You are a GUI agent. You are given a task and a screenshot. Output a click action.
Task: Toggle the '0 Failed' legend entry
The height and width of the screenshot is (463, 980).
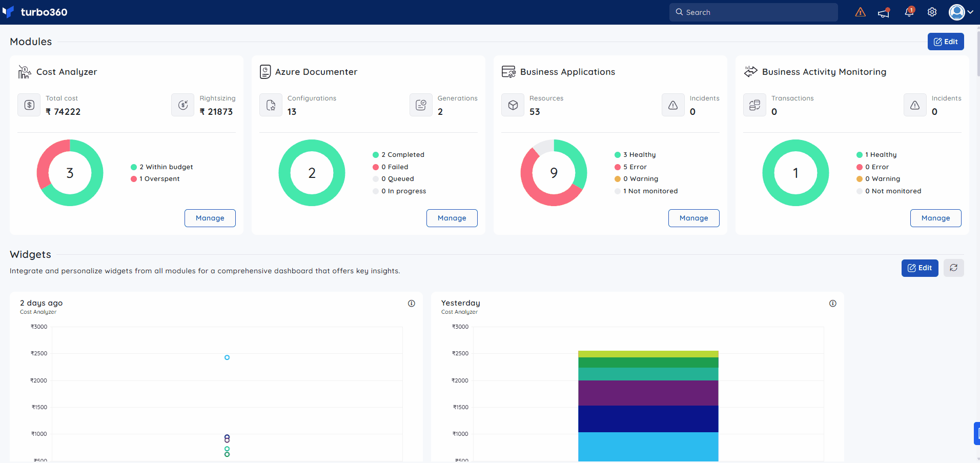pos(391,167)
